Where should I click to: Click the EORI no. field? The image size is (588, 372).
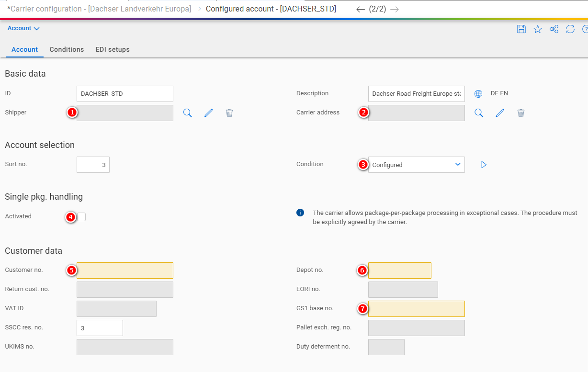coord(403,290)
